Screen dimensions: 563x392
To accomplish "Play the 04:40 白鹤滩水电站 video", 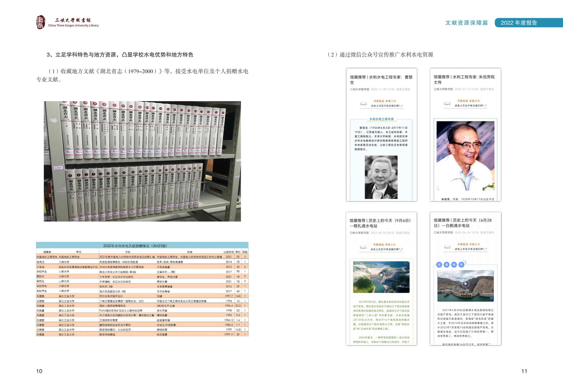I will click(x=465, y=284).
